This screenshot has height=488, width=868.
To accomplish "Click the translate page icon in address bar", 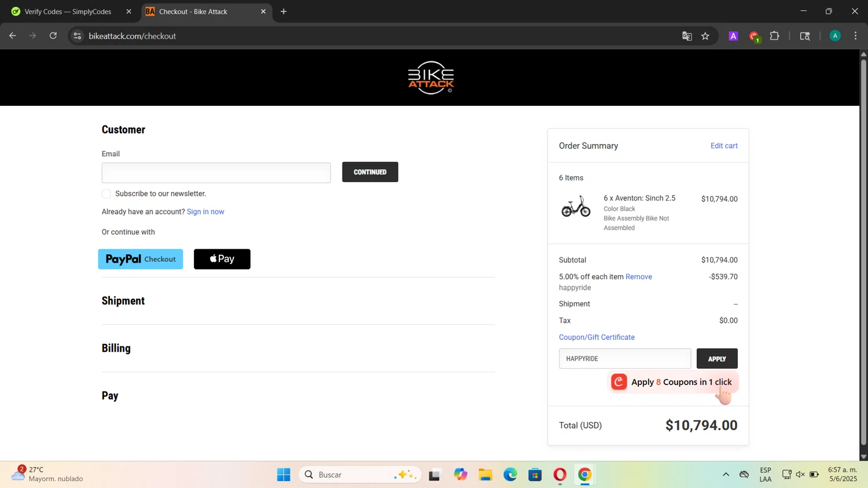I will click(687, 36).
